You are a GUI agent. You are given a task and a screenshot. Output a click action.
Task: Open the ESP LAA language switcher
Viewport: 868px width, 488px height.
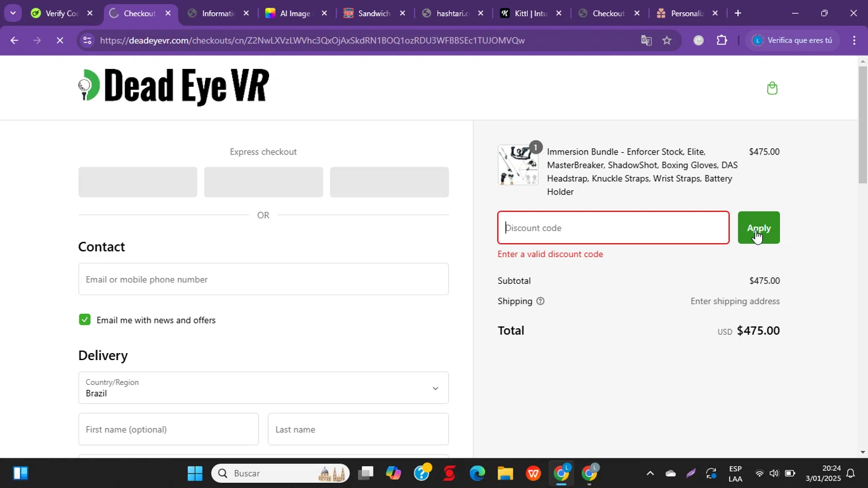point(735,474)
